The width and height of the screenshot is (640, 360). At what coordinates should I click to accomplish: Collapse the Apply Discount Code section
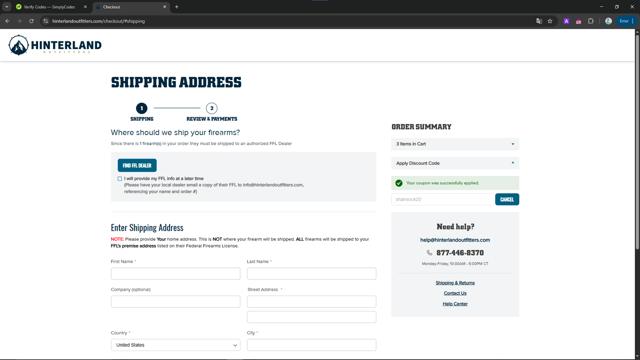pos(455,163)
